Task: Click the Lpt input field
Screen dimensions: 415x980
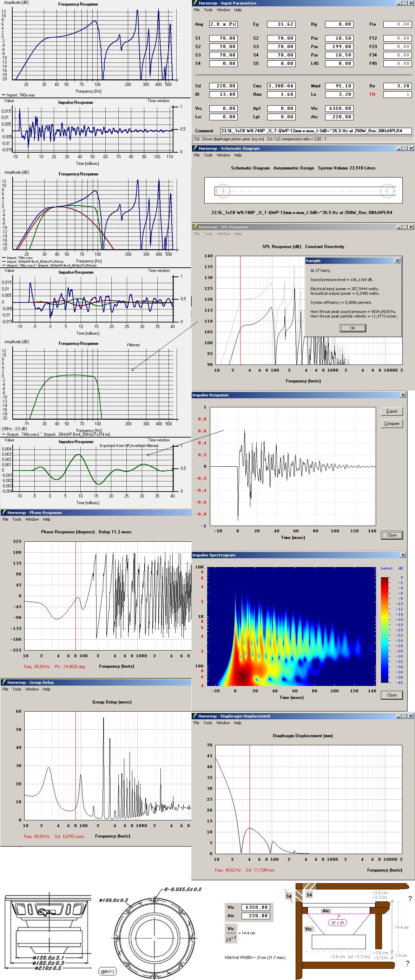Action: click(281, 117)
